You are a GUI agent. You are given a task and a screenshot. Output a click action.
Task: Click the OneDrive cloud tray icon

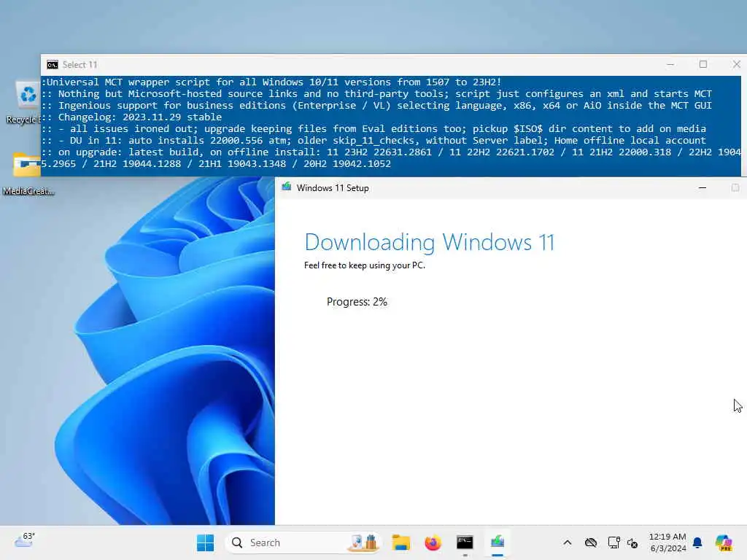(591, 542)
